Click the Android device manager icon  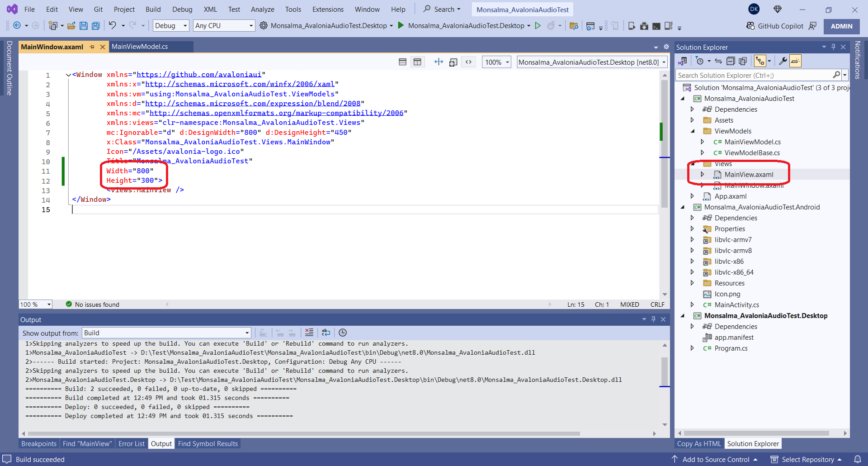[x=644, y=26]
